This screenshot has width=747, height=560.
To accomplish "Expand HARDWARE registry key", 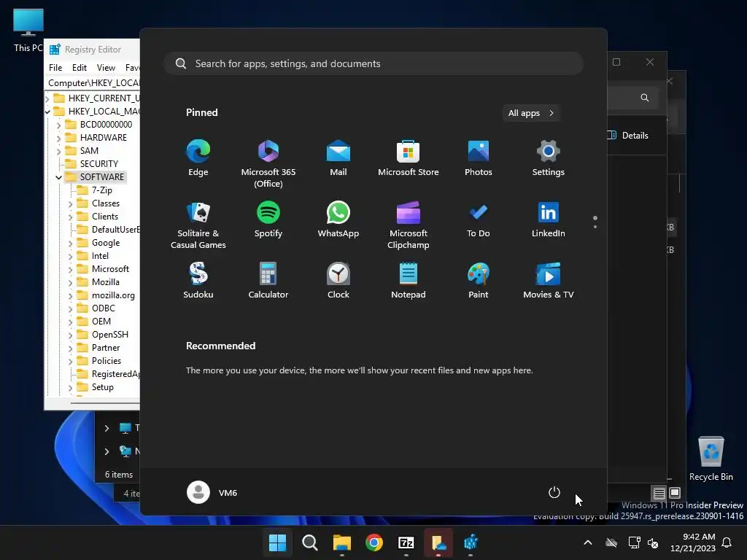I will (x=58, y=138).
